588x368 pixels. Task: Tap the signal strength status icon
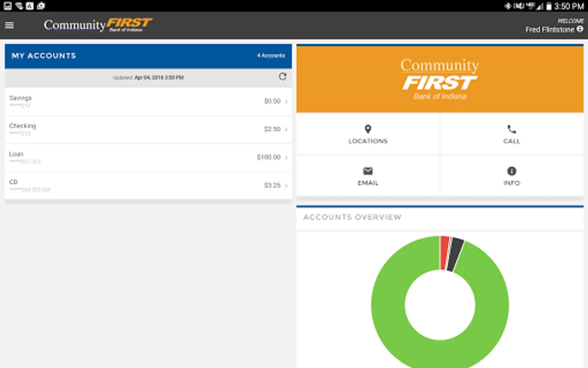[540, 7]
